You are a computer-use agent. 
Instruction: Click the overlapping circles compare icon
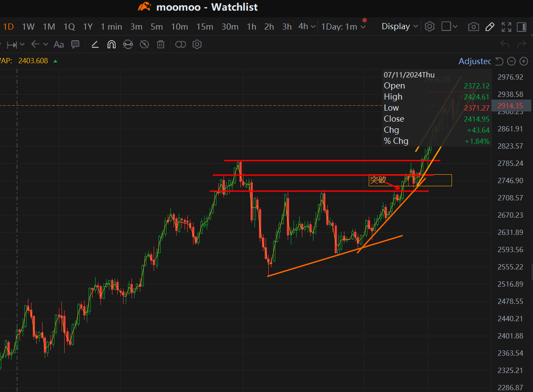181,44
